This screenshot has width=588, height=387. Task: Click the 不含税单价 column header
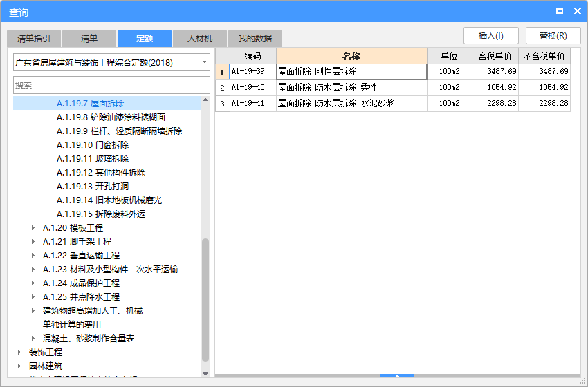(x=544, y=56)
